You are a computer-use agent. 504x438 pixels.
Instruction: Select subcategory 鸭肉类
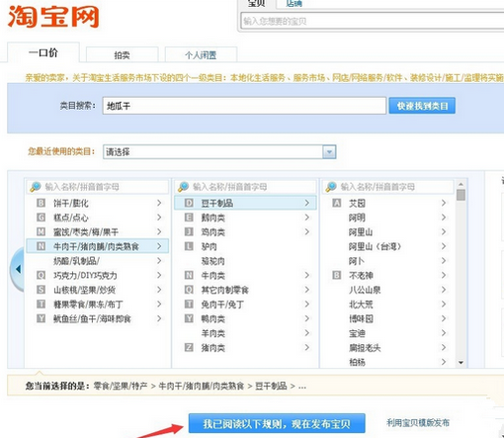245,318
